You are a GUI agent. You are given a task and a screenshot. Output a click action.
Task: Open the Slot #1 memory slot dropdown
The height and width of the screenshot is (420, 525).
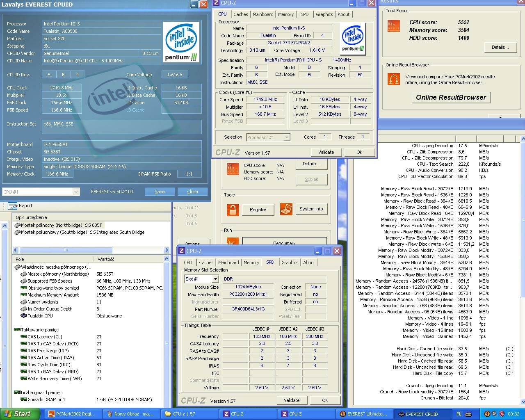[x=215, y=279]
